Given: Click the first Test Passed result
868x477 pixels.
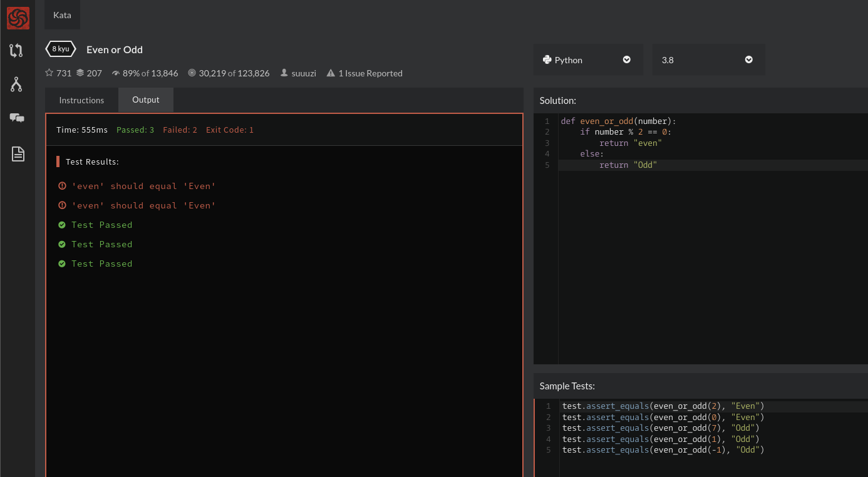Looking at the screenshot, I should [x=101, y=225].
